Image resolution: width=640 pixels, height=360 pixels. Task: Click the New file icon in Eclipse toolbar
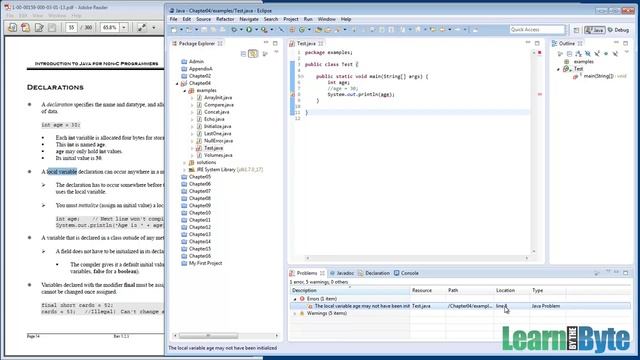pos(174,29)
